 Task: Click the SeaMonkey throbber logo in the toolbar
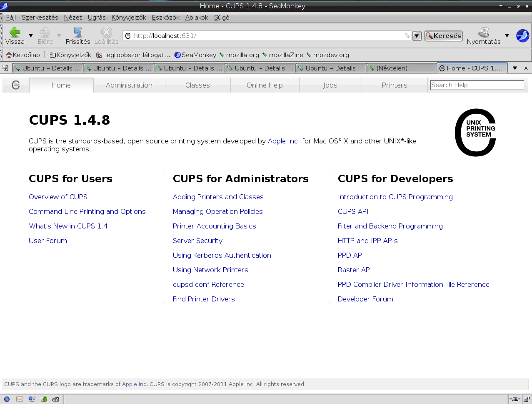click(x=522, y=35)
